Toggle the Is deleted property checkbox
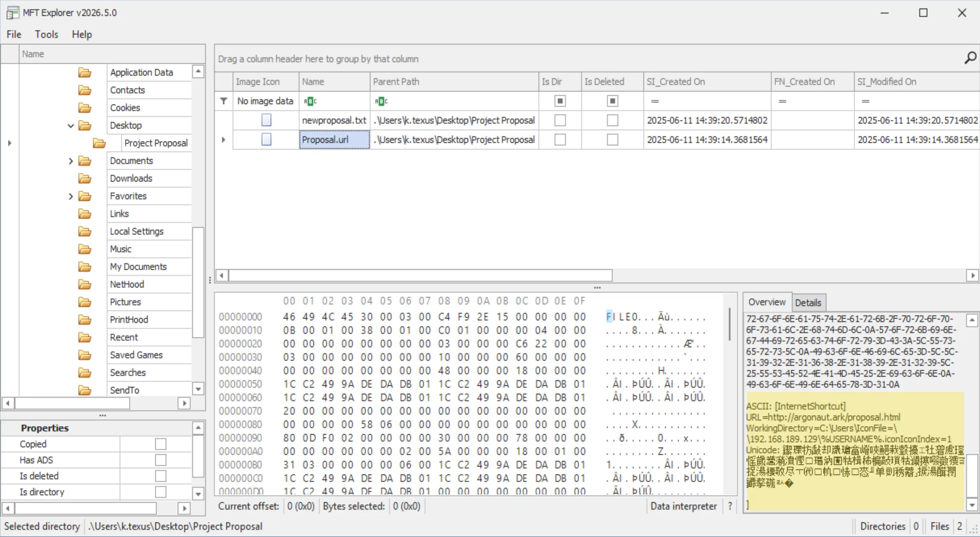The width and height of the screenshot is (980, 537). (x=161, y=476)
